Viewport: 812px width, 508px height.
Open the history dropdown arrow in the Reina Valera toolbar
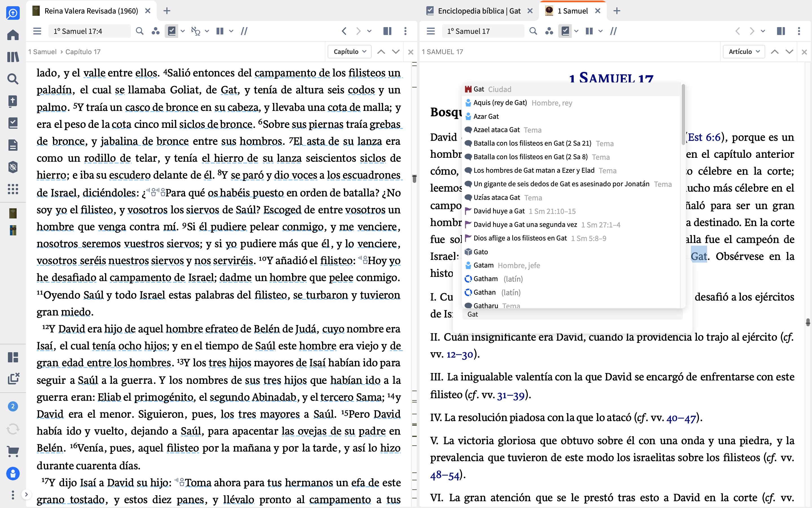(369, 31)
